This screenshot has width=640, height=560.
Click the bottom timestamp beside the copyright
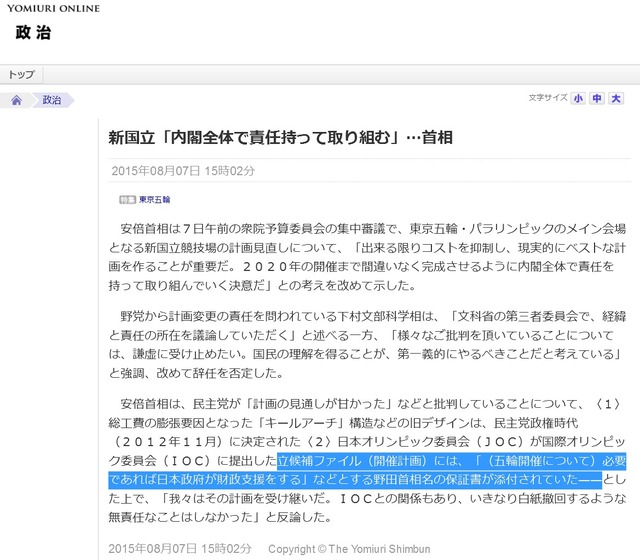tap(180, 549)
